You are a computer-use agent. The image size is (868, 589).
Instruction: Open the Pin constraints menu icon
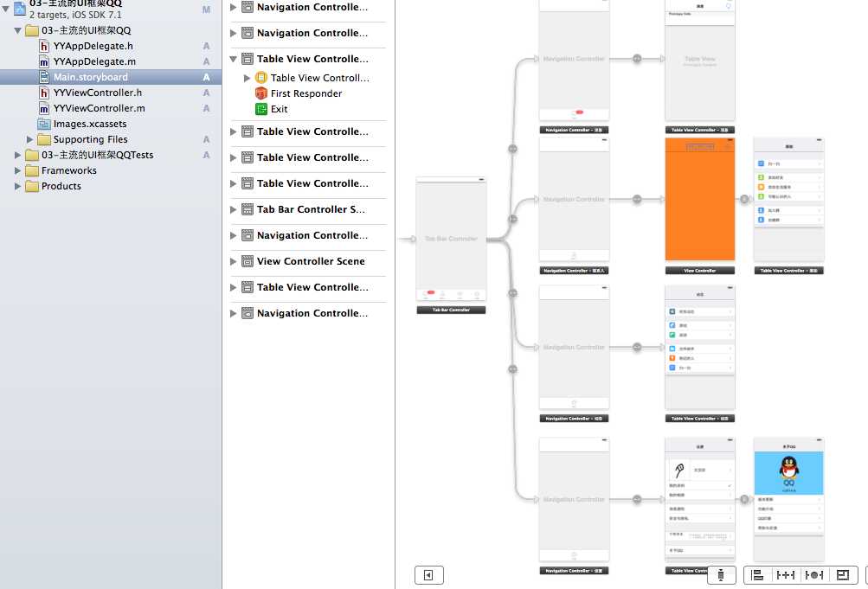coord(786,575)
